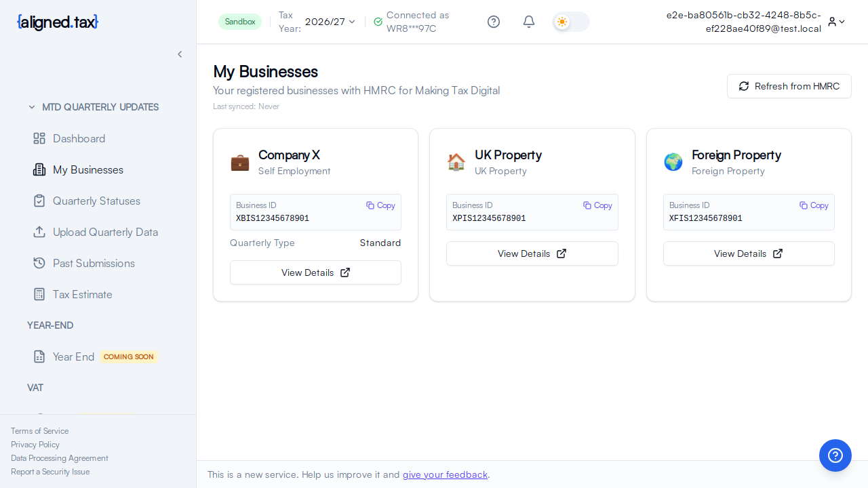Collapse the sidebar with the chevron

pos(180,54)
